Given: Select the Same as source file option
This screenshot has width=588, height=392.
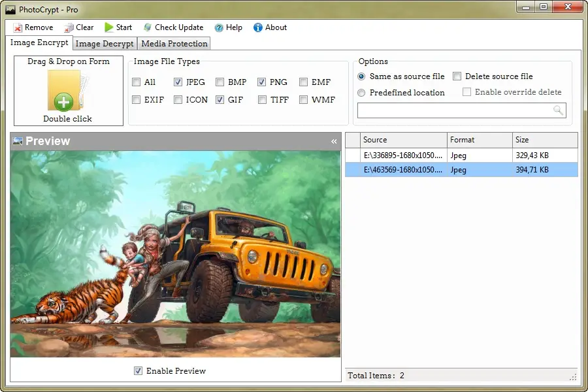Looking at the screenshot, I should pos(361,76).
